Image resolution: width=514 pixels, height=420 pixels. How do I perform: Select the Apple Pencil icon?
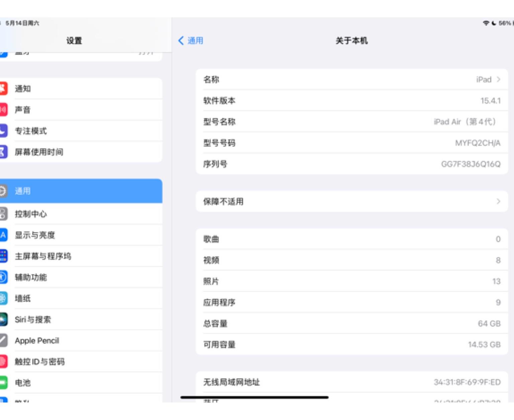pyautogui.click(x=3, y=340)
